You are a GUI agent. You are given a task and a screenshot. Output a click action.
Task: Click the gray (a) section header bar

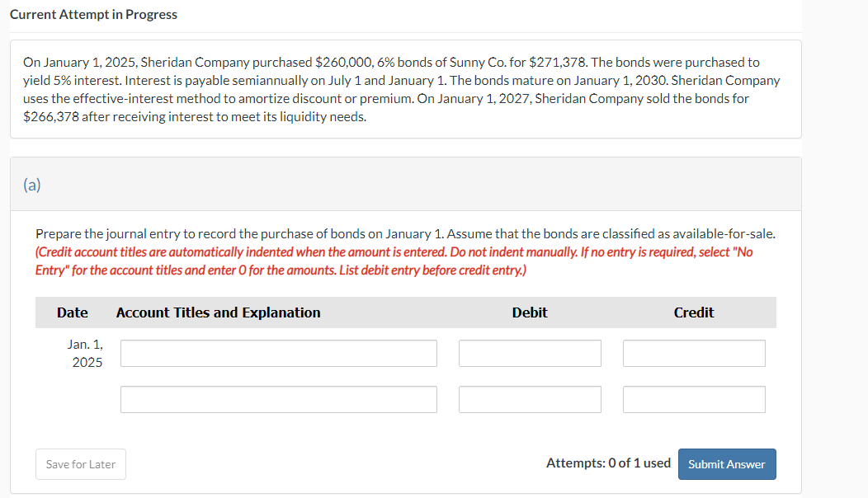pos(495,185)
